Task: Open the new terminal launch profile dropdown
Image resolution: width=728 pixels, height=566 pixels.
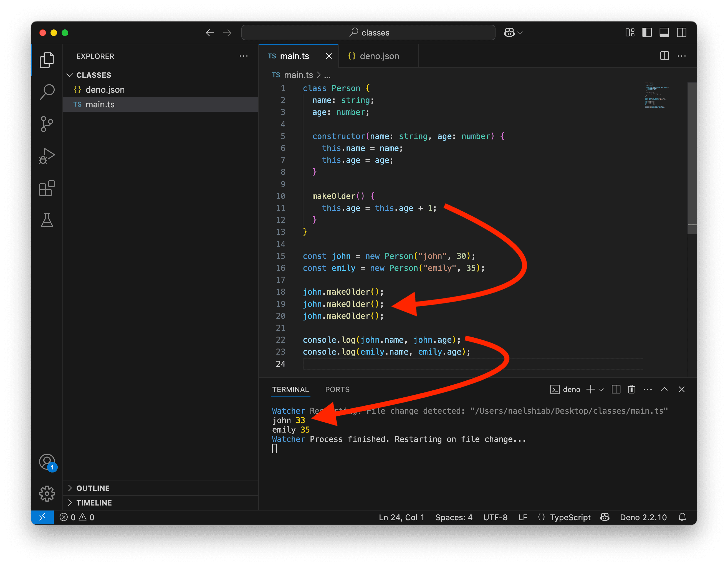Action: 601,389
